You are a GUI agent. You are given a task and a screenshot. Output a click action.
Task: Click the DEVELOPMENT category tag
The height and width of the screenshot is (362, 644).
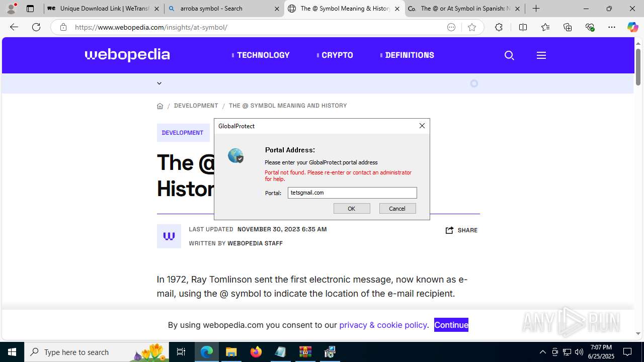(183, 133)
